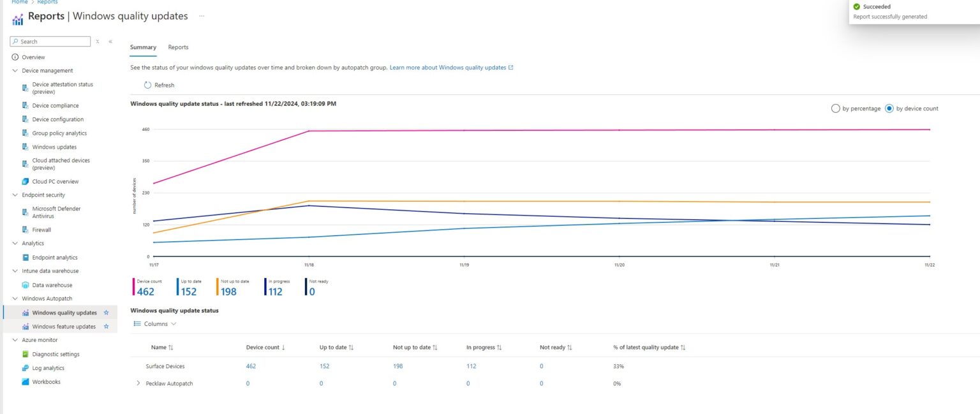Open the ellipsis menu next to page title

(x=202, y=16)
